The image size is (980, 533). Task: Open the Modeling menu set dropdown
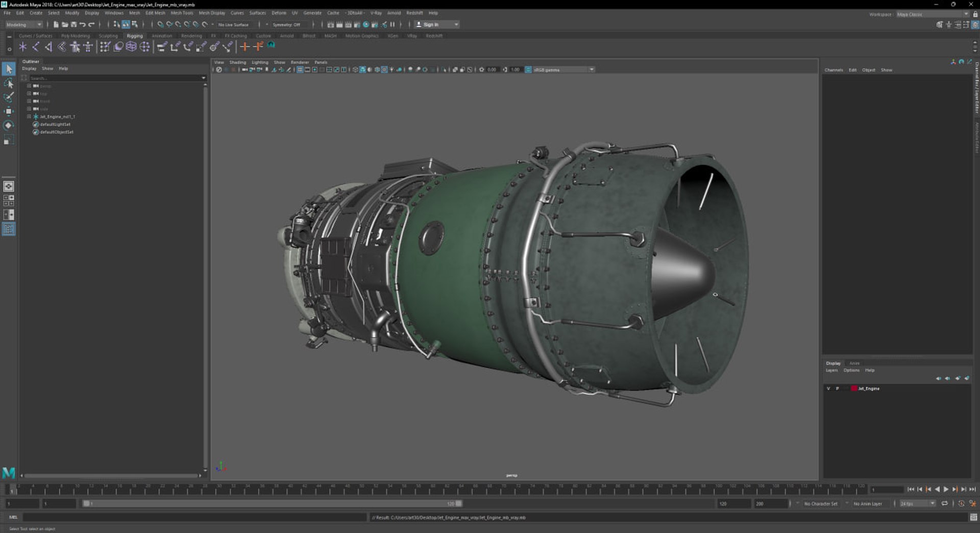click(24, 25)
